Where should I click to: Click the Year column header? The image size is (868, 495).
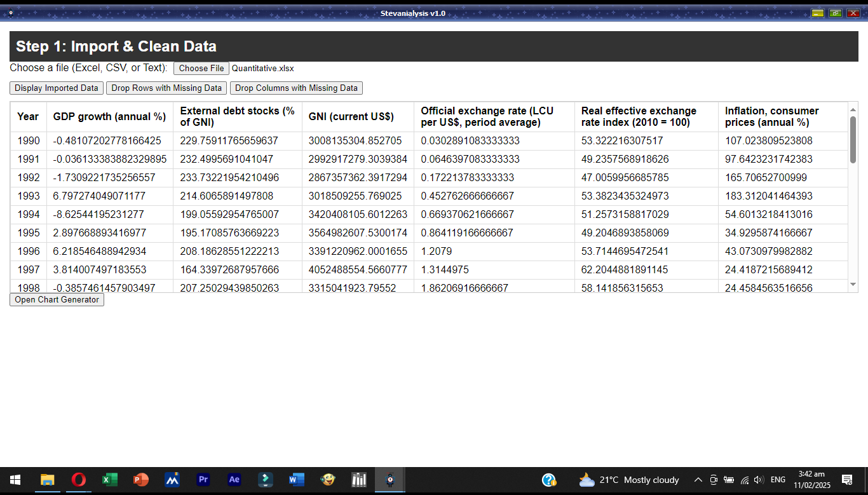(x=28, y=116)
